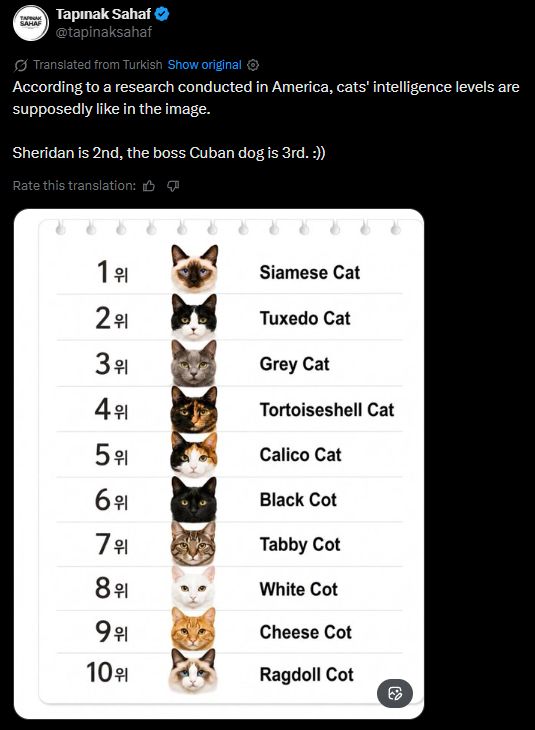Click the Siamese Cat face picture

[x=194, y=269]
